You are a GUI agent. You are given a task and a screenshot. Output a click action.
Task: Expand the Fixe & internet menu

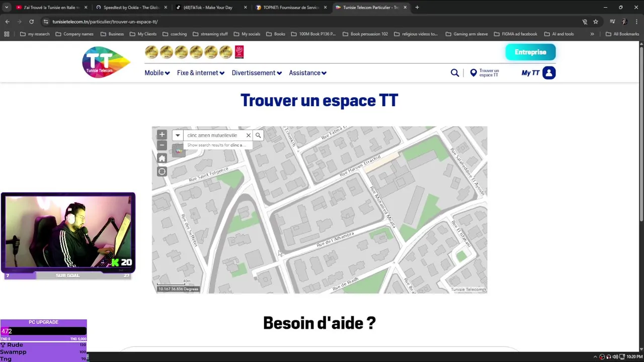pyautogui.click(x=200, y=73)
